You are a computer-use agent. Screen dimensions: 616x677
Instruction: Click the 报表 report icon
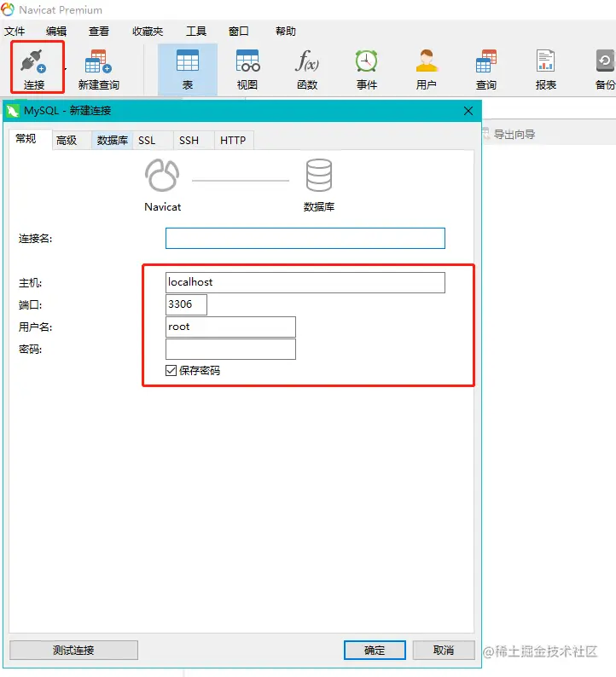pyautogui.click(x=545, y=69)
